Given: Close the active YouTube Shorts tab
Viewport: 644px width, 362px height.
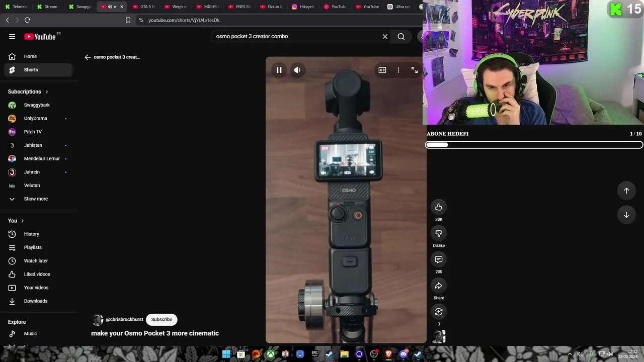Looking at the screenshot, I should click(121, 7).
